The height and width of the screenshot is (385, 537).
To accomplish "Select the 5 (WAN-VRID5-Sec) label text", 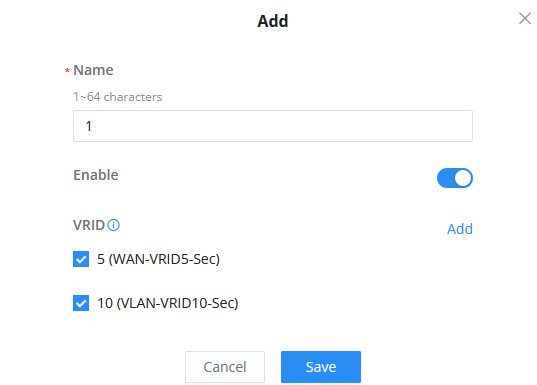I will coord(158,259).
